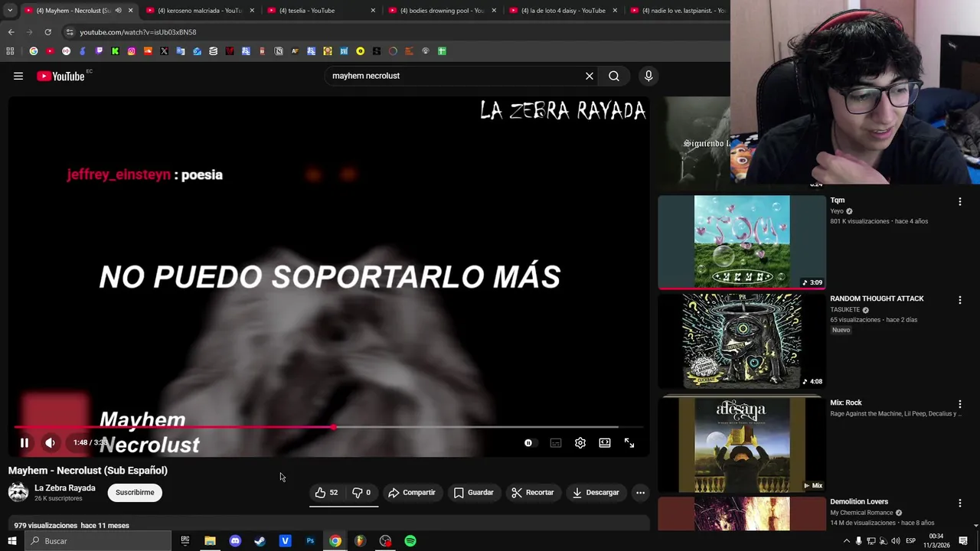The image size is (980, 551).
Task: Pause the video
Action: point(24,442)
